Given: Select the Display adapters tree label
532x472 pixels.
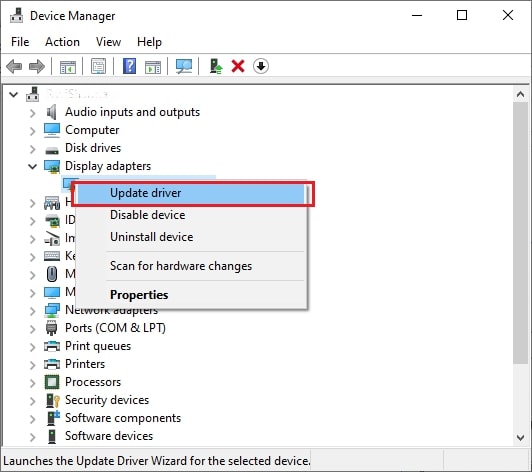Looking at the screenshot, I should point(108,166).
